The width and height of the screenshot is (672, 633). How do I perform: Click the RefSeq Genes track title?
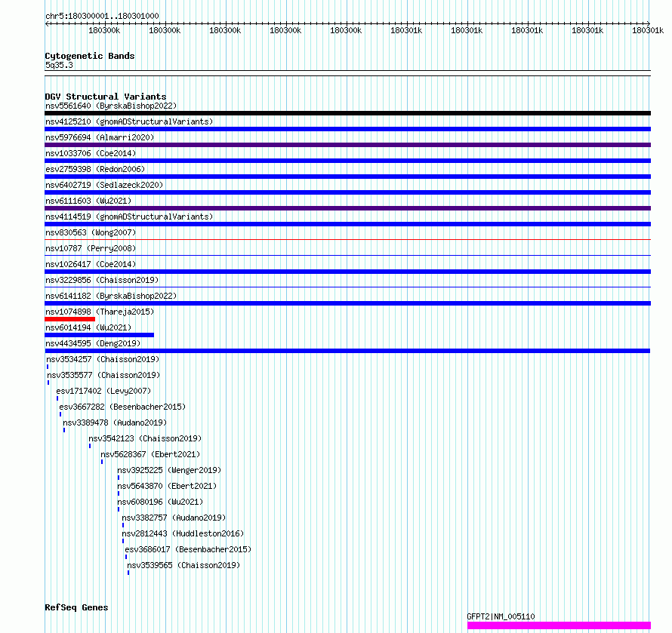76,608
